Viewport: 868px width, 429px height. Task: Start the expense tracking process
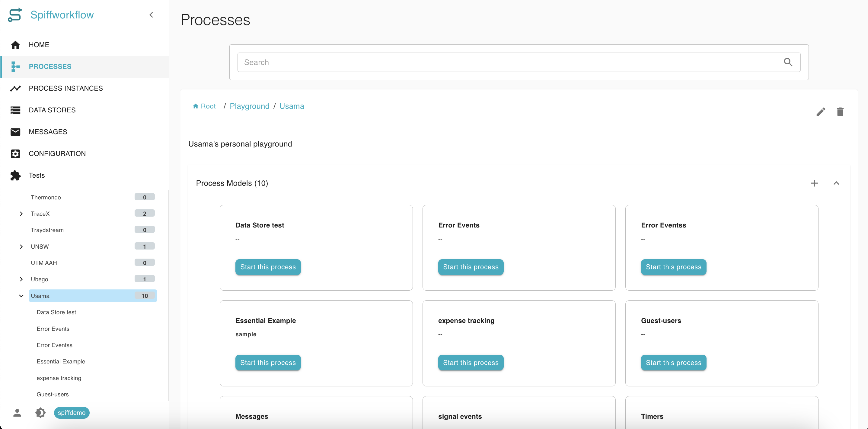471,363
